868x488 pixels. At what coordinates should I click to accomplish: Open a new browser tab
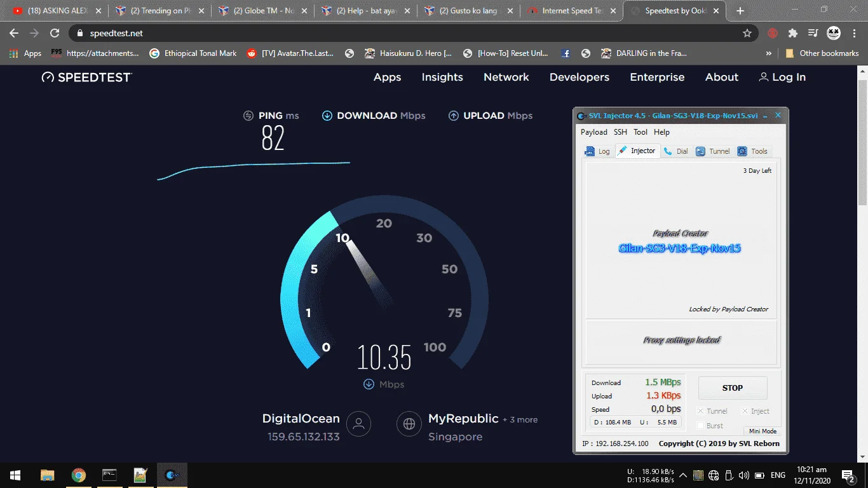[x=740, y=11]
